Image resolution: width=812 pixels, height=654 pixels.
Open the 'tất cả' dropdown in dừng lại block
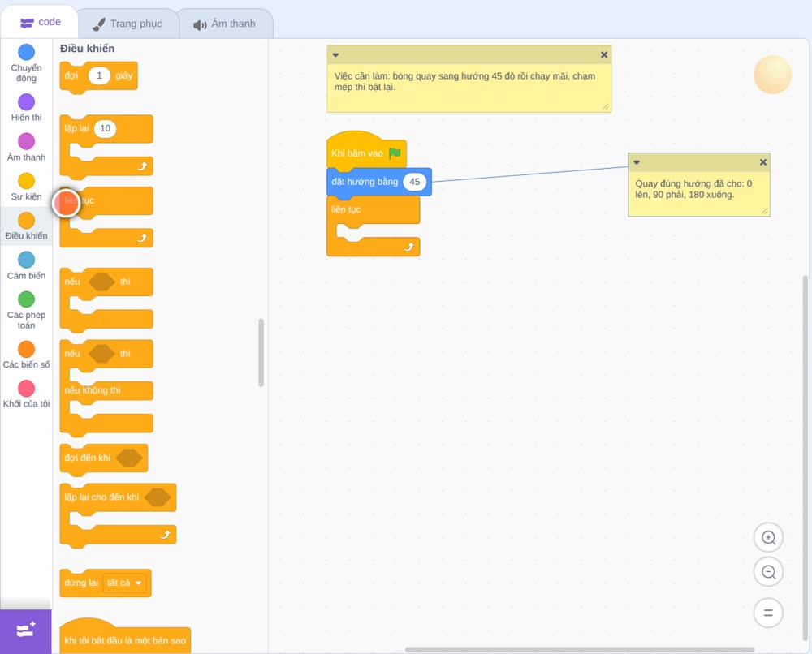coord(124,583)
